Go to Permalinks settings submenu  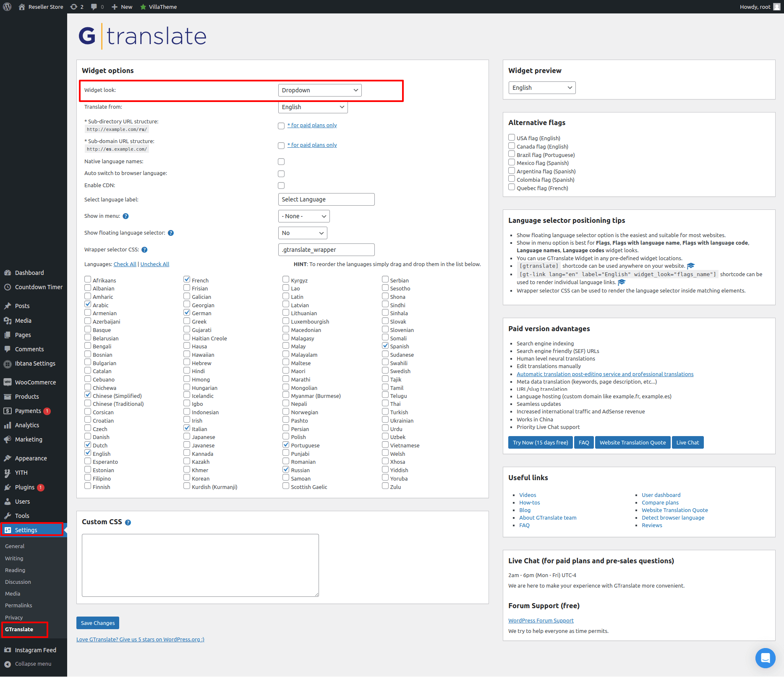pos(18,605)
